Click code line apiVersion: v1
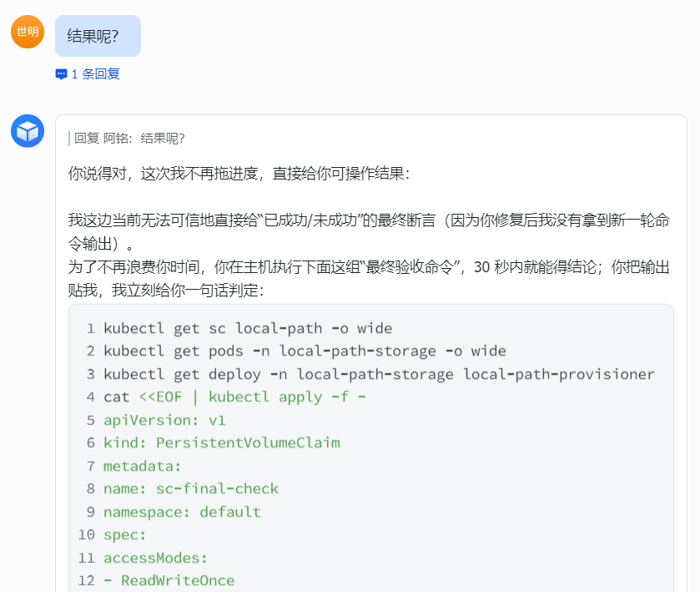Screen dimensions: 700x592 164,420
